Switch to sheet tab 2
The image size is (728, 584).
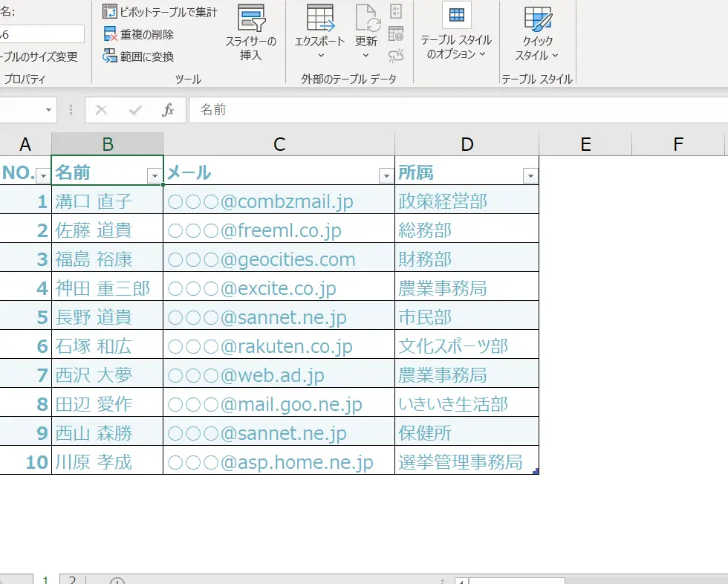click(x=72, y=580)
